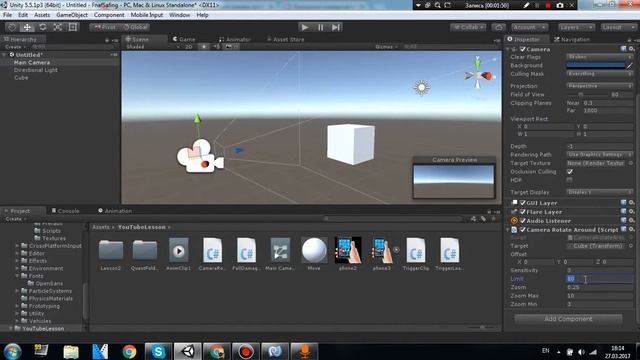This screenshot has height=360, width=640.
Task: Select the Scale tool in toolbar
Action: [58, 27]
